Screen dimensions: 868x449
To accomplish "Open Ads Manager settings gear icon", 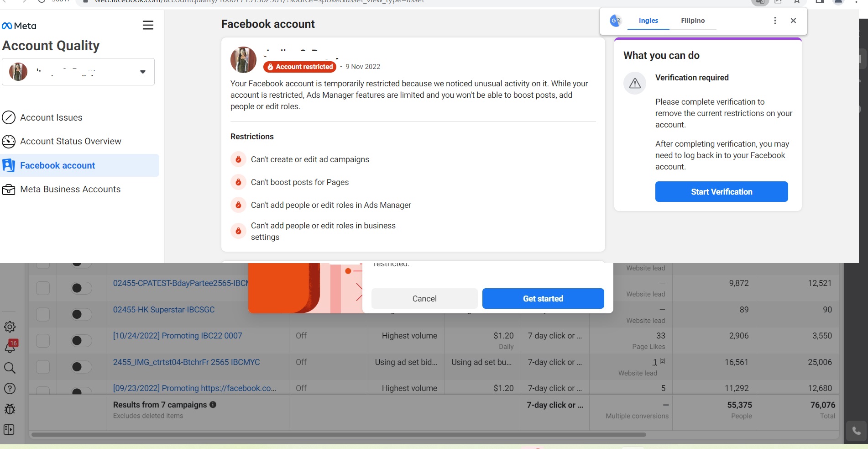I will coord(10,327).
